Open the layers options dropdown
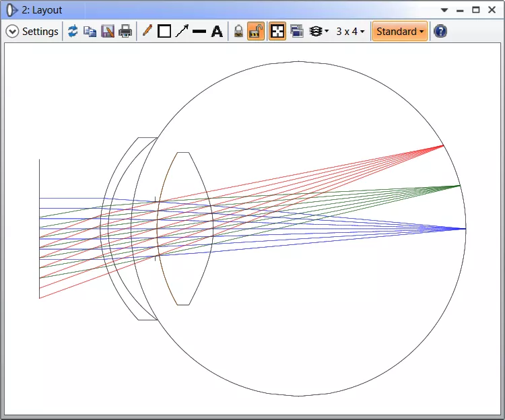 (x=318, y=32)
